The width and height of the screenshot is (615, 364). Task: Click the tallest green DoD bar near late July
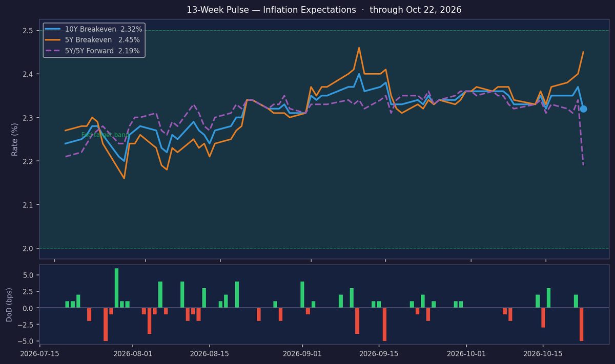(x=116, y=288)
